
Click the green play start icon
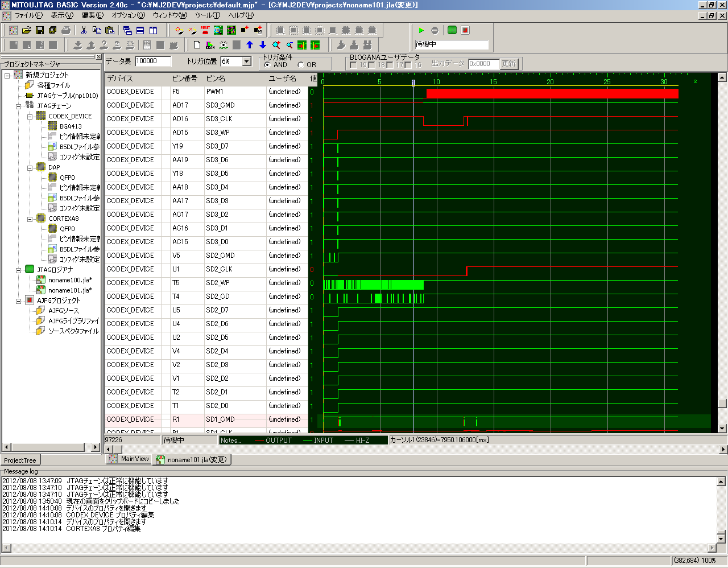coord(421,30)
